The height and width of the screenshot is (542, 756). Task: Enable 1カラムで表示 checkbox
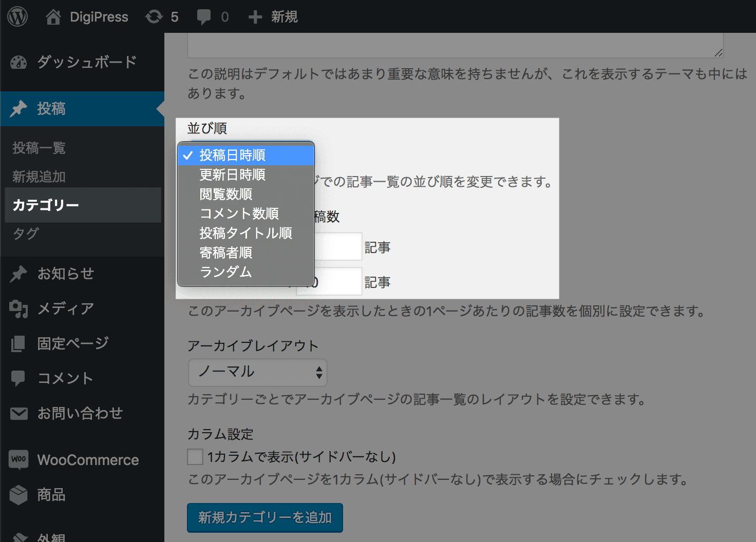click(x=195, y=457)
